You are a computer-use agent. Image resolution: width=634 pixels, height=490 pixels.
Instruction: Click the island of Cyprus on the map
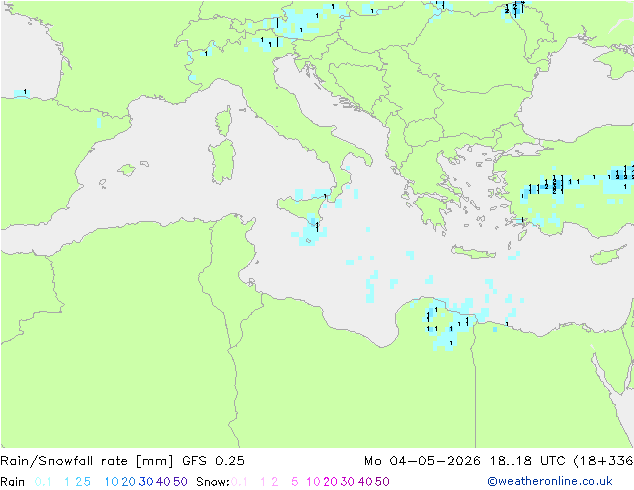(609, 256)
